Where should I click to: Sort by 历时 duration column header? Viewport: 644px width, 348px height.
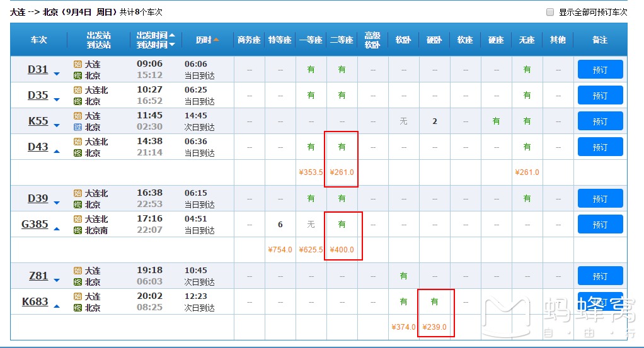[207, 40]
